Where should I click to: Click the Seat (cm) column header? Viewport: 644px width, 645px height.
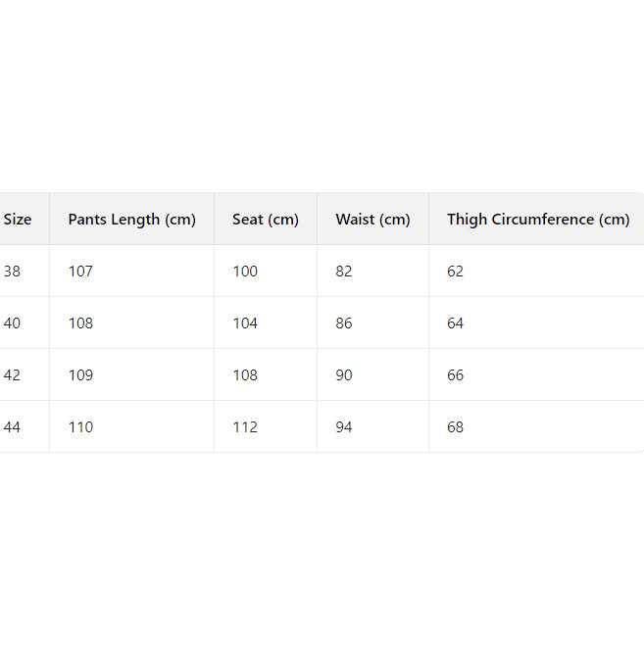265,220
